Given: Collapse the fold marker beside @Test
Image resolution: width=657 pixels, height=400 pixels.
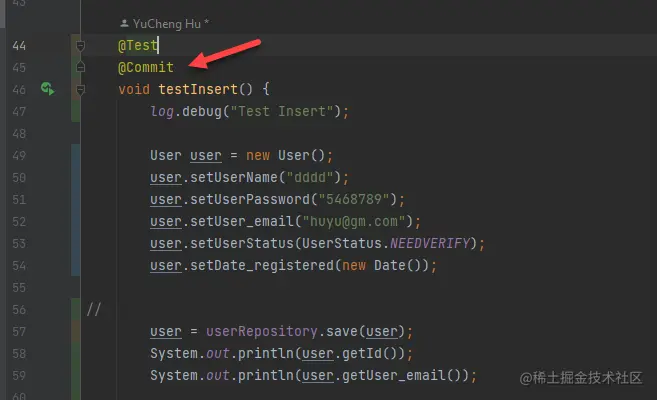Looking at the screenshot, I should click(80, 45).
